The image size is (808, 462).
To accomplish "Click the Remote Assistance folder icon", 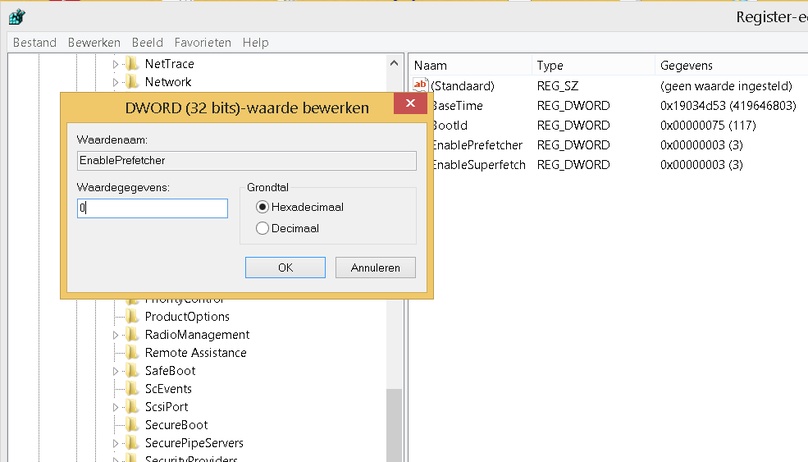I will 132,353.
